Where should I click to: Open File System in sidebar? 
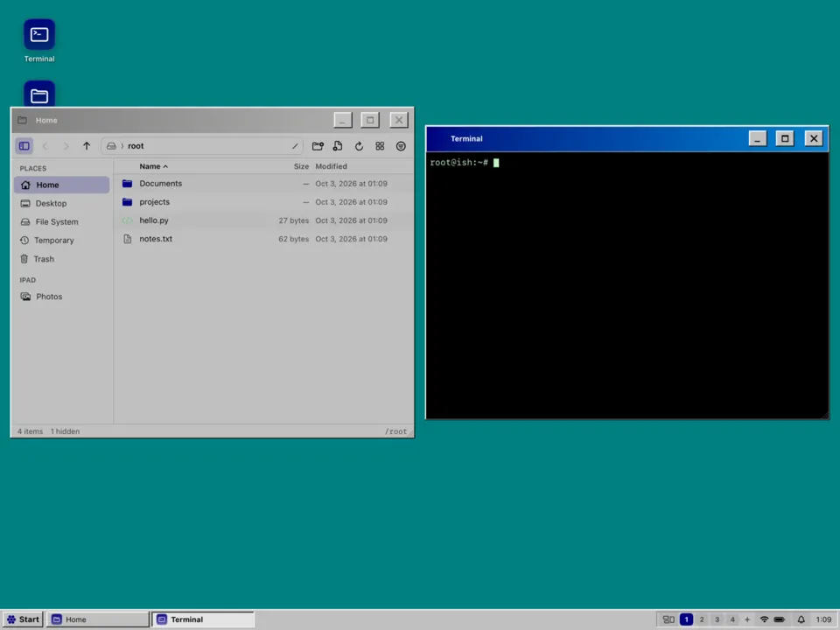point(61,221)
